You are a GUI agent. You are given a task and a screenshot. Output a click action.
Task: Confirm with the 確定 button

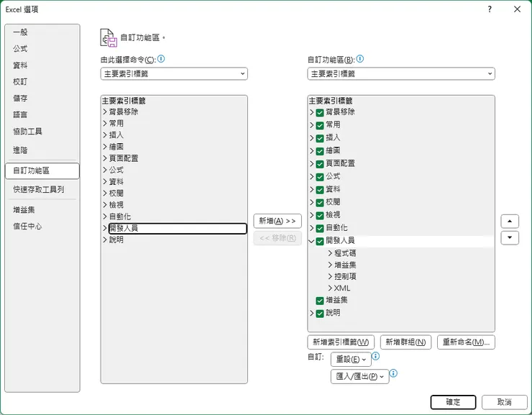click(453, 402)
